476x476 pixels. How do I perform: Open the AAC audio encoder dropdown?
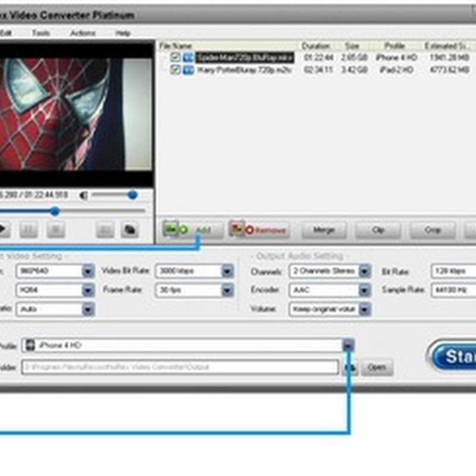click(x=365, y=290)
